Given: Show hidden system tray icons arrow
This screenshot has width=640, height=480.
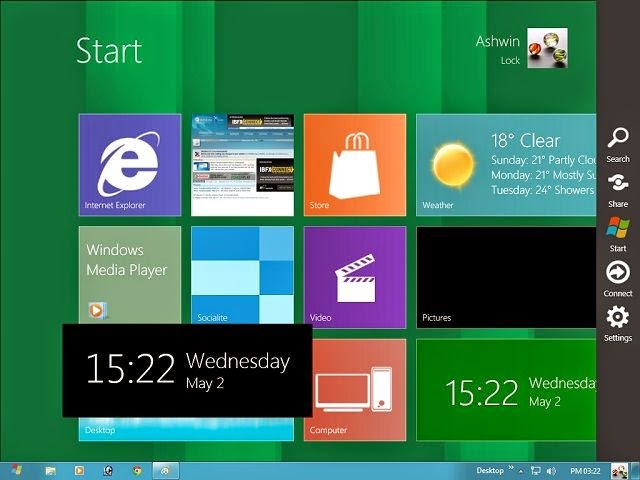Looking at the screenshot, I should pyautogui.click(x=521, y=471).
